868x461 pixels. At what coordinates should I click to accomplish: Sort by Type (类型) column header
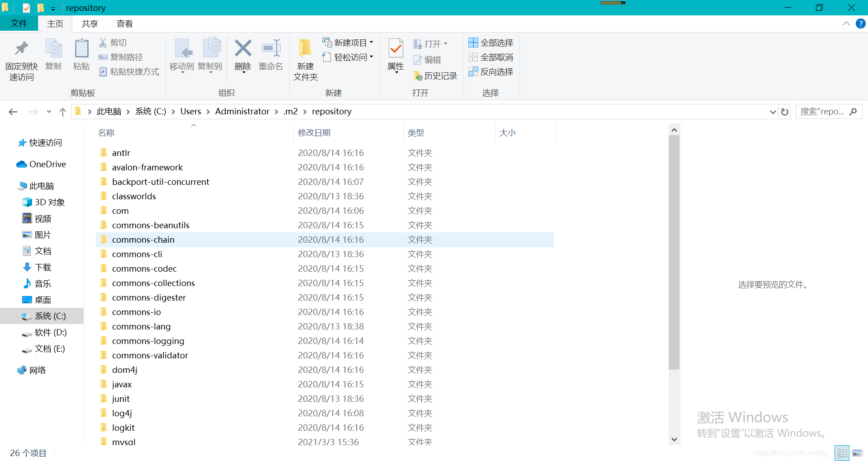pos(416,132)
